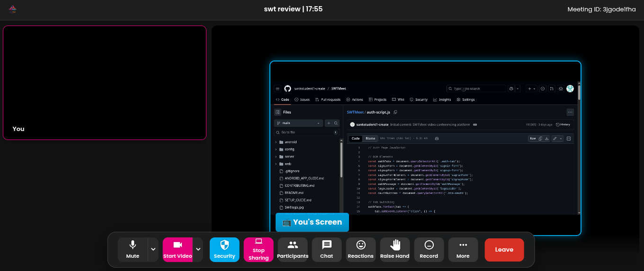Stop sharing the screen
The height and width of the screenshot is (271, 644).
pyautogui.click(x=259, y=249)
